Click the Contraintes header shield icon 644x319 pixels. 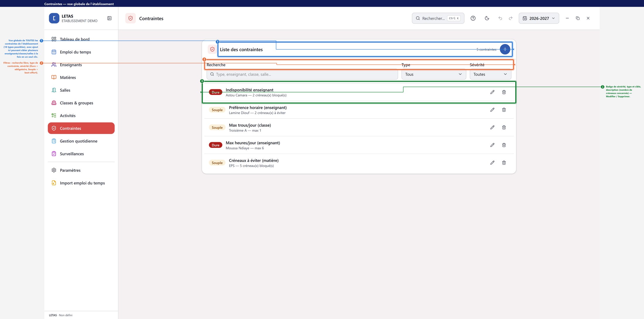point(131,18)
